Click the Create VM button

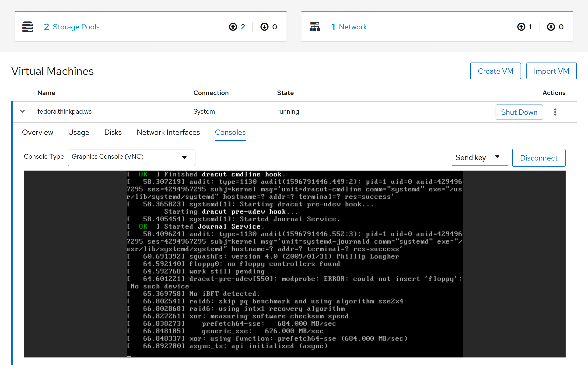coord(495,71)
